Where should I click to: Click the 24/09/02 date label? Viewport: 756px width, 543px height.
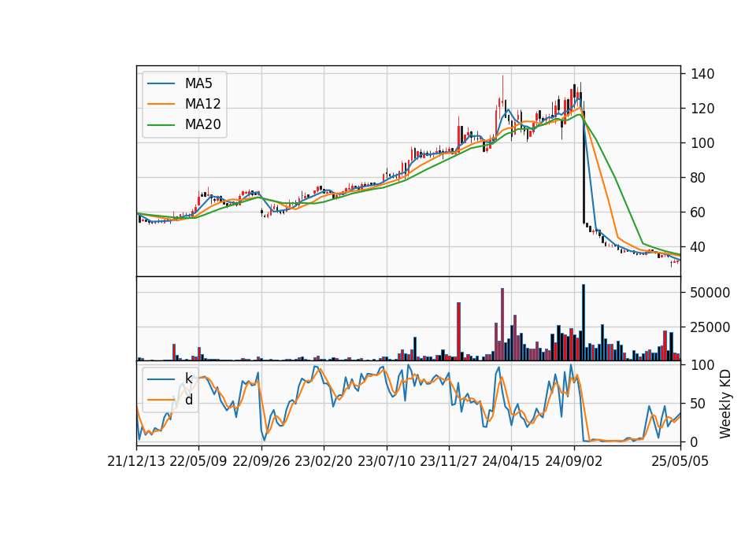coord(574,462)
